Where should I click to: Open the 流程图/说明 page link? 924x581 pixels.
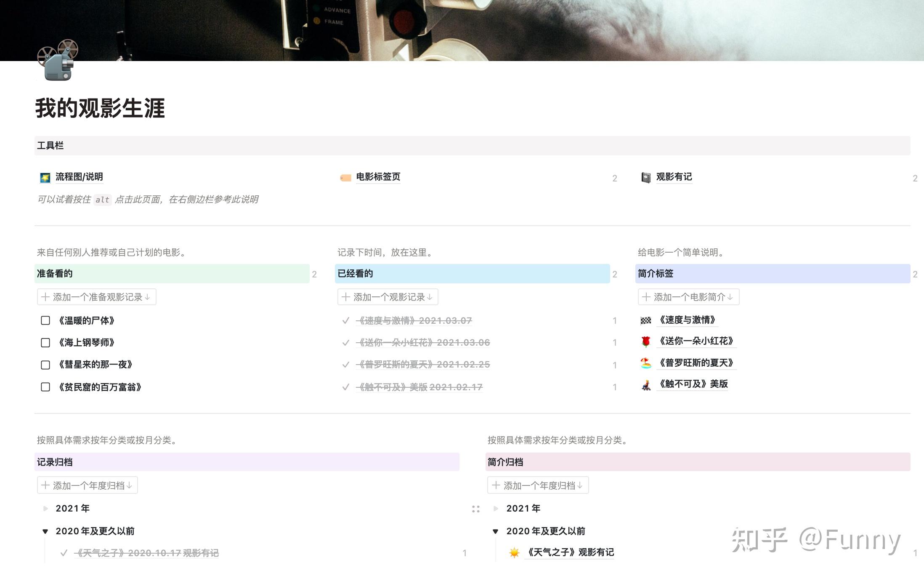(78, 177)
